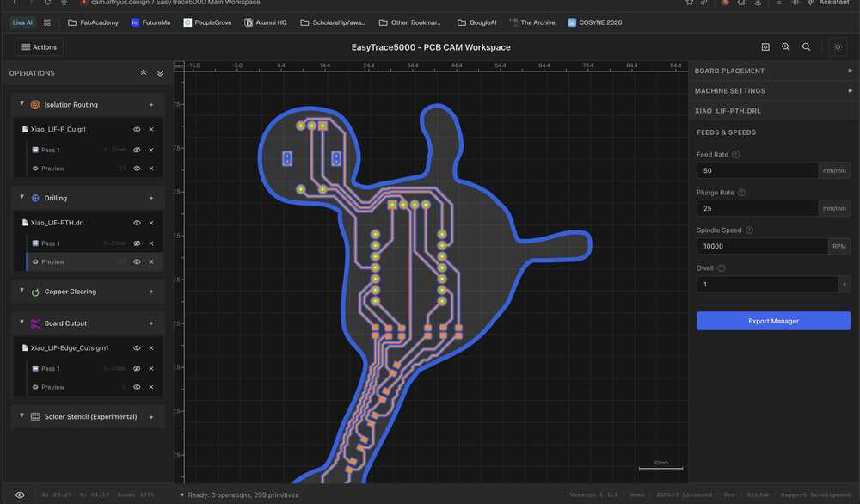Click Feed Rate help question icon
Screen dimensions: 860x504
coord(735,155)
